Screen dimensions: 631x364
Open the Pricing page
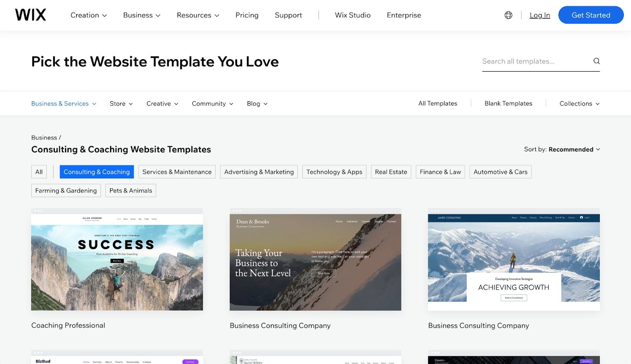247,15
